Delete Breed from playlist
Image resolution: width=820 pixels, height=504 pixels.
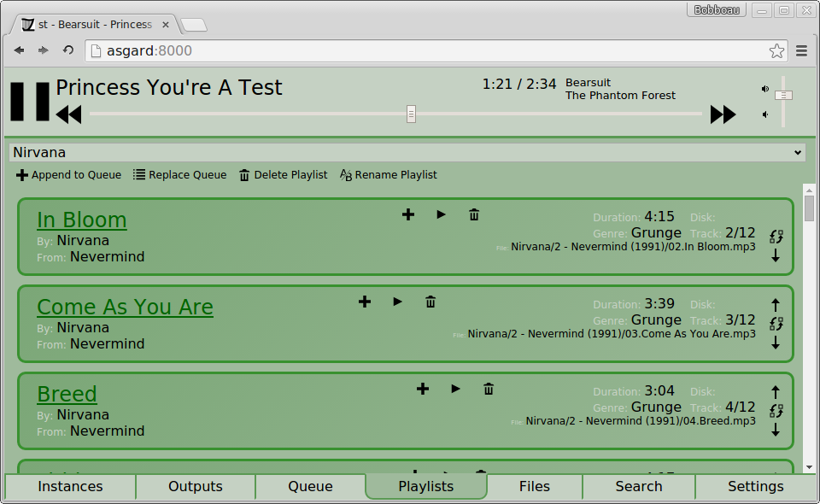pos(489,389)
